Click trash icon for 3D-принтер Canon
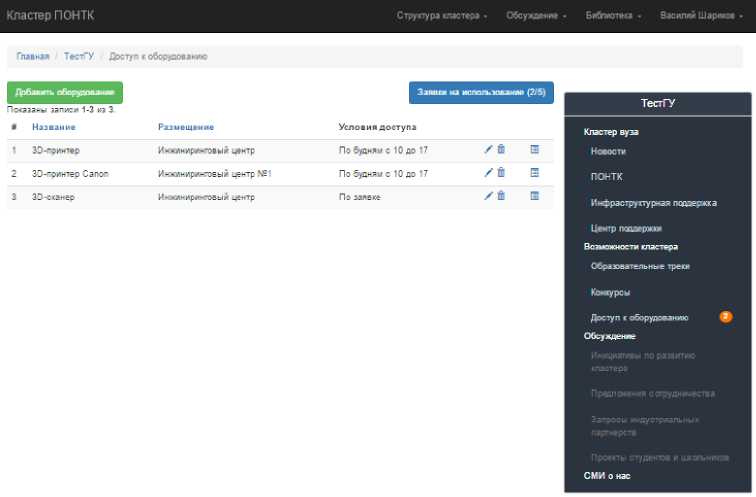 [501, 173]
